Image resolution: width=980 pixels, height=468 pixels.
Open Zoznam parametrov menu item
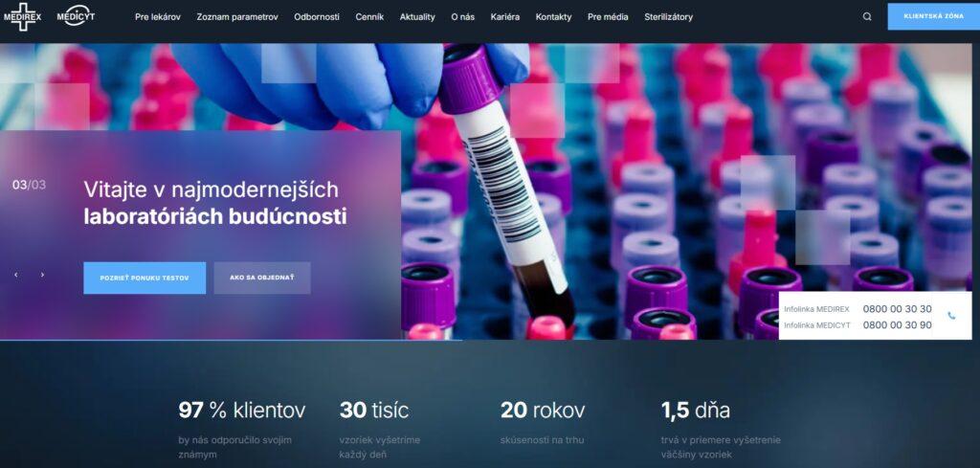click(237, 17)
